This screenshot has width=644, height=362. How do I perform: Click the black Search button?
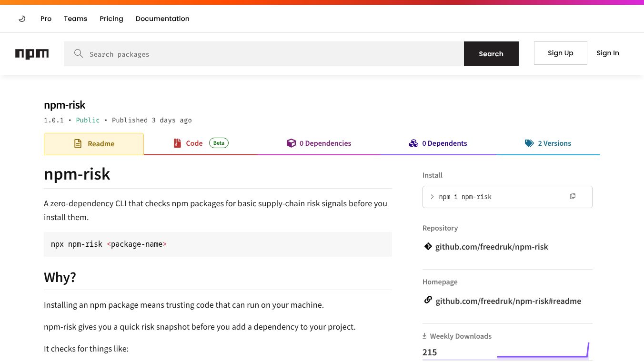[x=491, y=54]
